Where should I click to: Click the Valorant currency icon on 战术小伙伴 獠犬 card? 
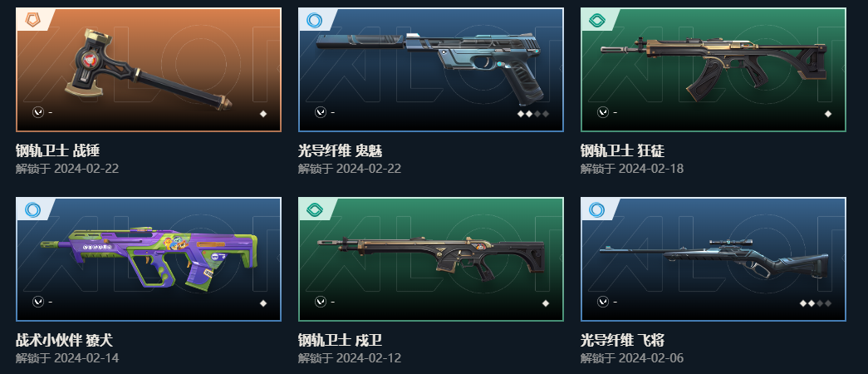[37, 302]
